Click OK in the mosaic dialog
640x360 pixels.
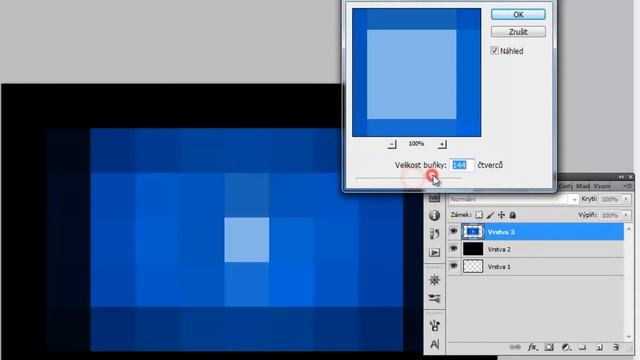pyautogui.click(x=518, y=14)
